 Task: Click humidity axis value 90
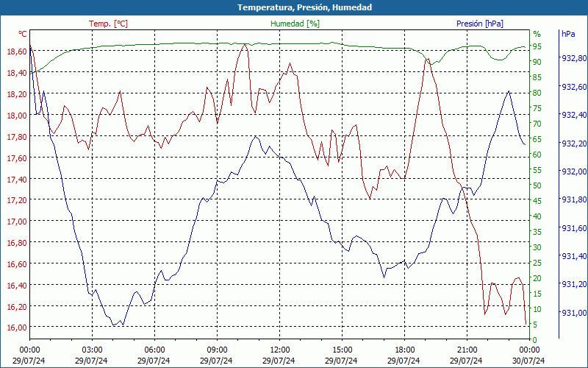[537, 62]
